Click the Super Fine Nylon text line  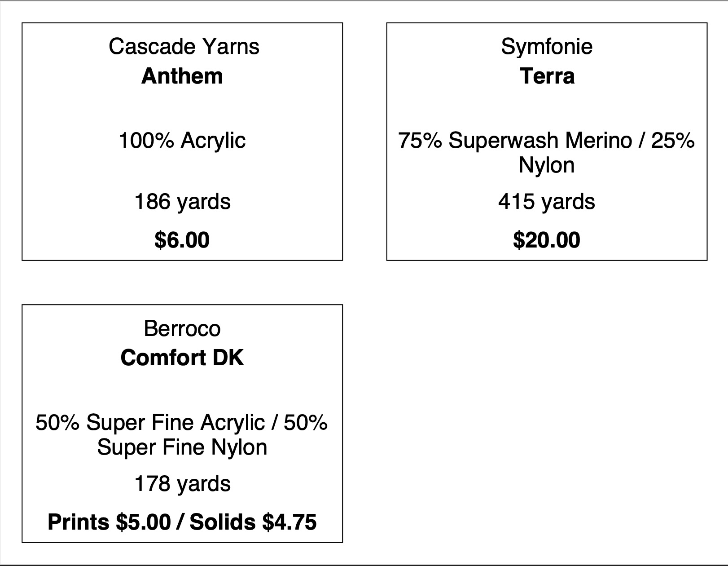182,447
